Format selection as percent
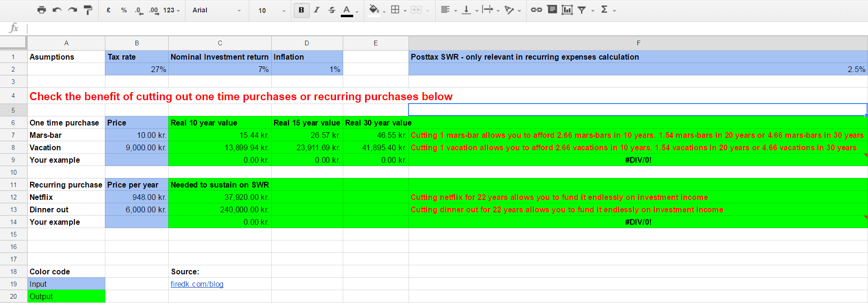The image size is (868, 303). [124, 10]
